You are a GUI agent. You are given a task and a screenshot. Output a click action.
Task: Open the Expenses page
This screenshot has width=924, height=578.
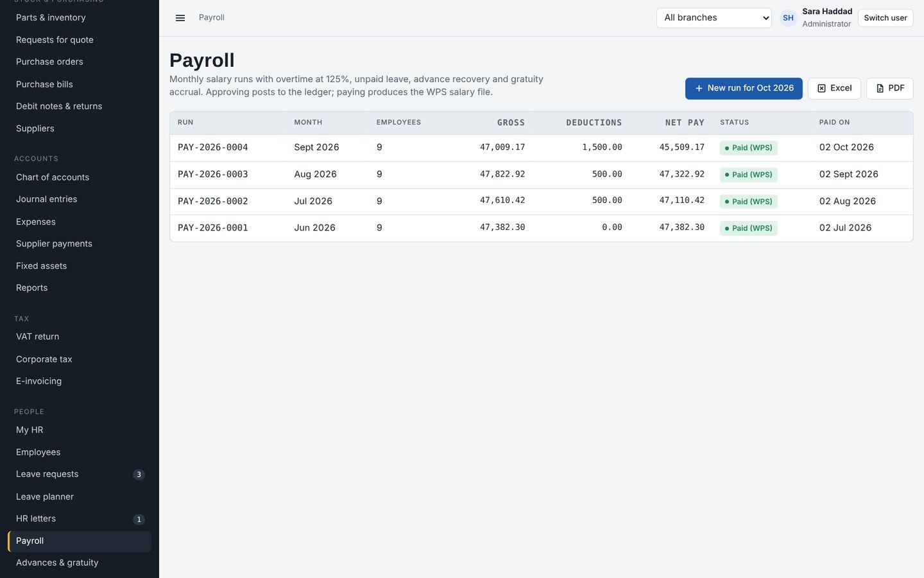point(80,222)
